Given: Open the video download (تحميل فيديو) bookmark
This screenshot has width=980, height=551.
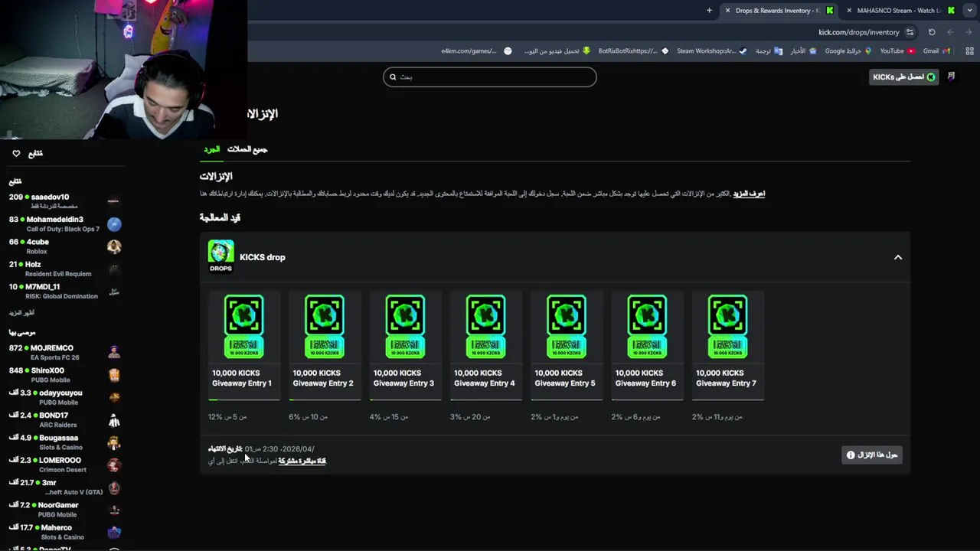Looking at the screenshot, I should (x=557, y=51).
